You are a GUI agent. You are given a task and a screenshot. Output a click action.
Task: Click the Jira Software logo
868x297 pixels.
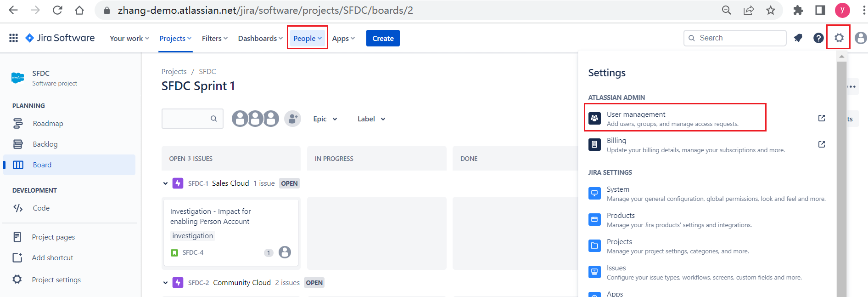[60, 38]
